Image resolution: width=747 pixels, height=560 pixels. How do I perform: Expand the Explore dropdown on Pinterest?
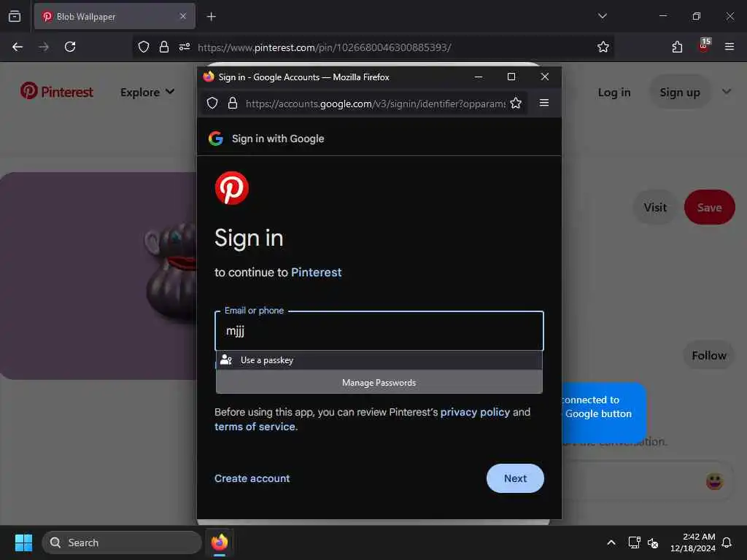[x=147, y=92]
